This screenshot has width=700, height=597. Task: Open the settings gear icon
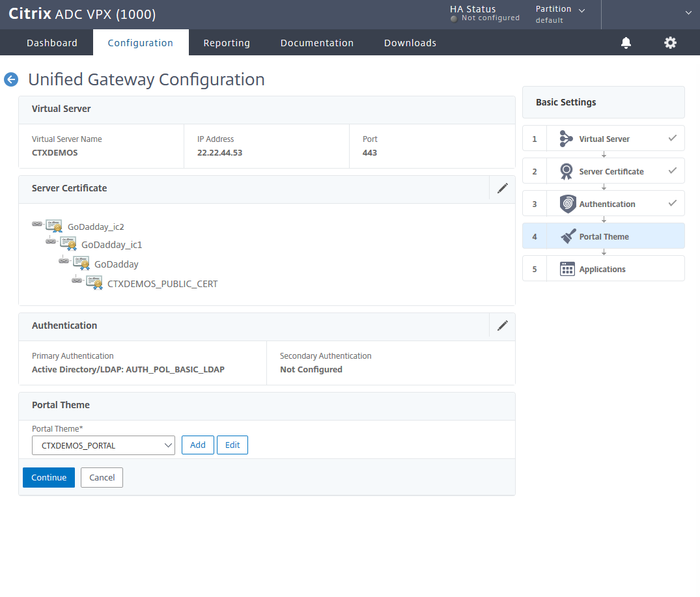click(670, 43)
